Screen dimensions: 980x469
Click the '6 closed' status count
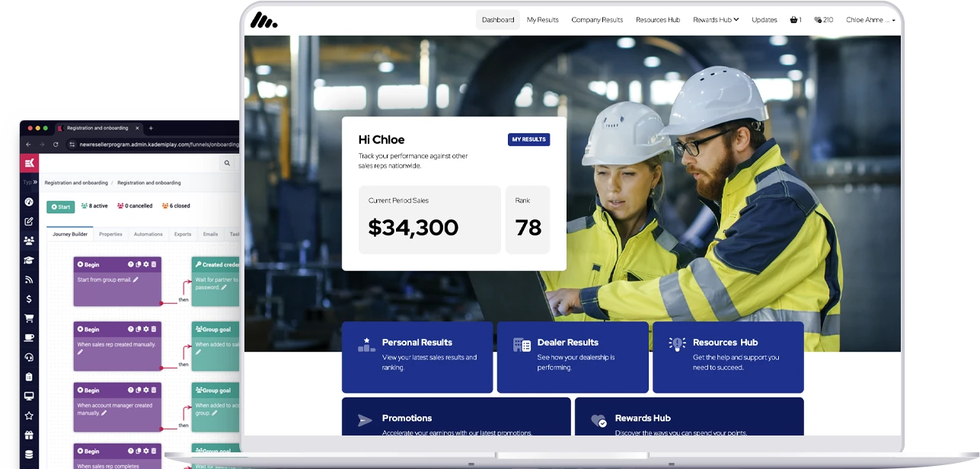coord(175,206)
